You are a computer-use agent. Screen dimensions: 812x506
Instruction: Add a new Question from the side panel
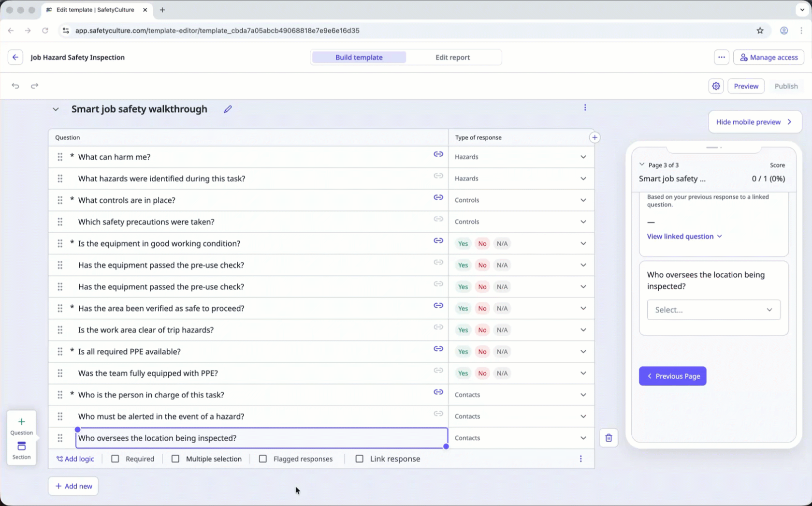pos(21,426)
